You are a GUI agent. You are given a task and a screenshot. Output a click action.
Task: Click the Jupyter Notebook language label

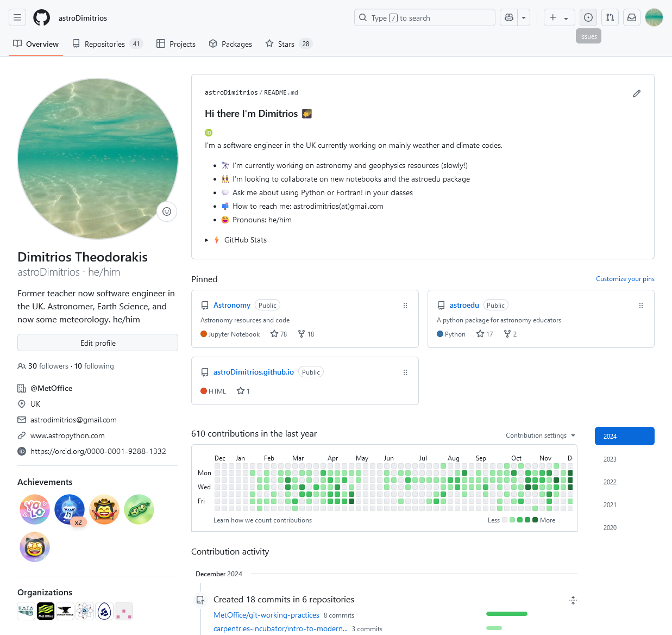tap(234, 334)
